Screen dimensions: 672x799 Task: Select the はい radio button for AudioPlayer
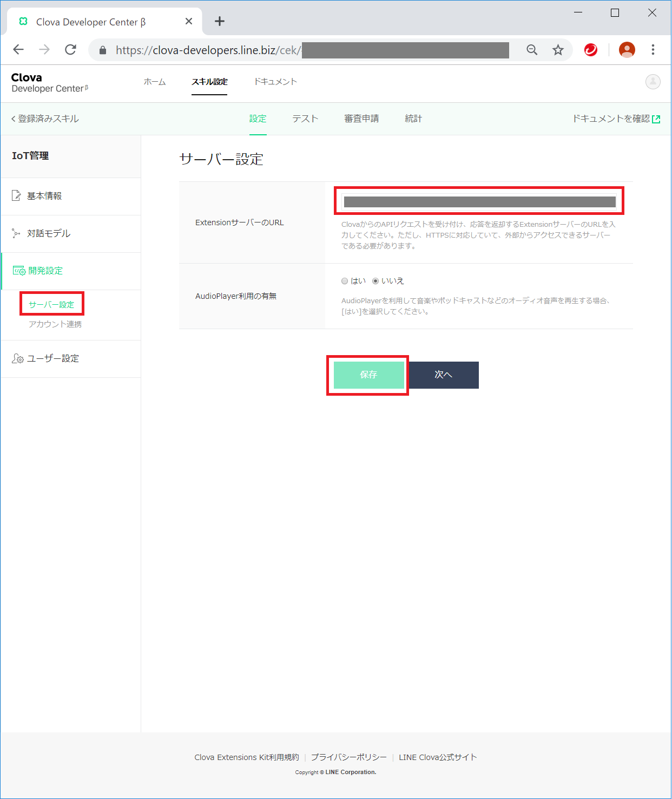345,281
